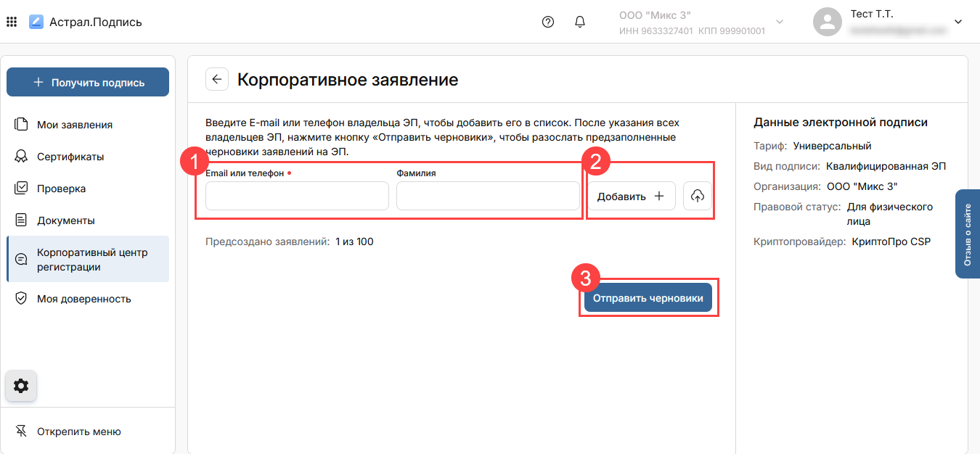Open Мои заявления in the sidebar
The height and width of the screenshot is (454, 980).
tap(75, 125)
